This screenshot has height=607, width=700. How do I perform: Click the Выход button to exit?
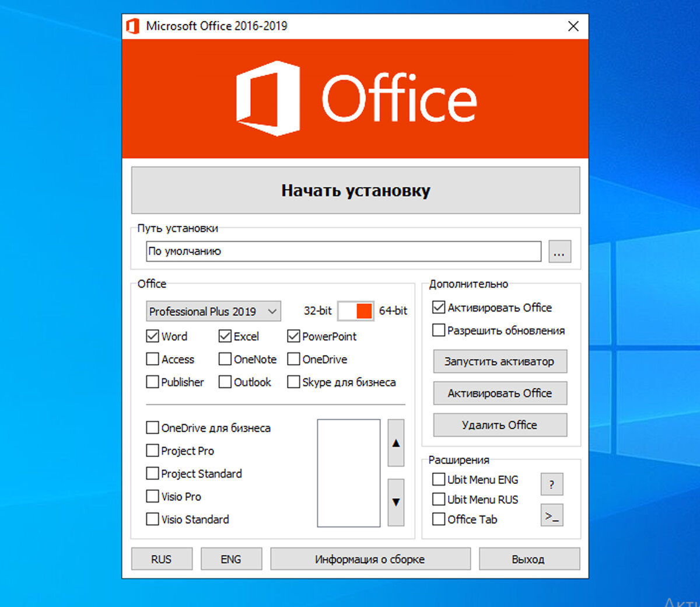[529, 559]
